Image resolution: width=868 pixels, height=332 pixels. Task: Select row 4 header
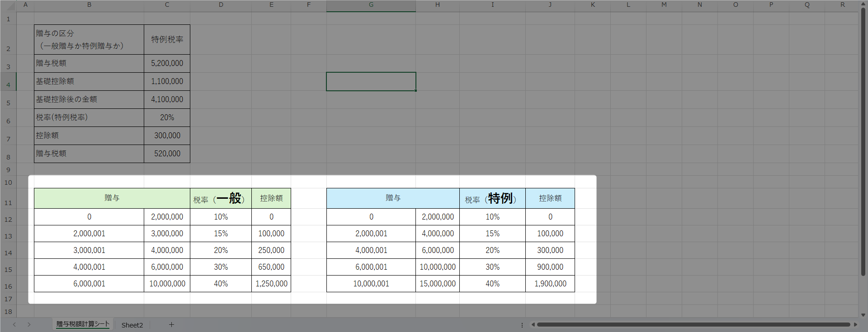(8, 84)
